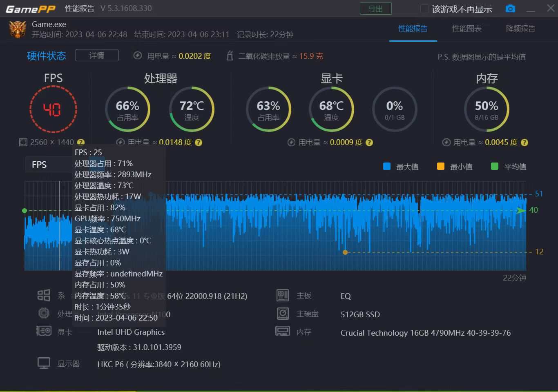
Task: Click the help icon after 0.0009 度
Action: [369, 143]
